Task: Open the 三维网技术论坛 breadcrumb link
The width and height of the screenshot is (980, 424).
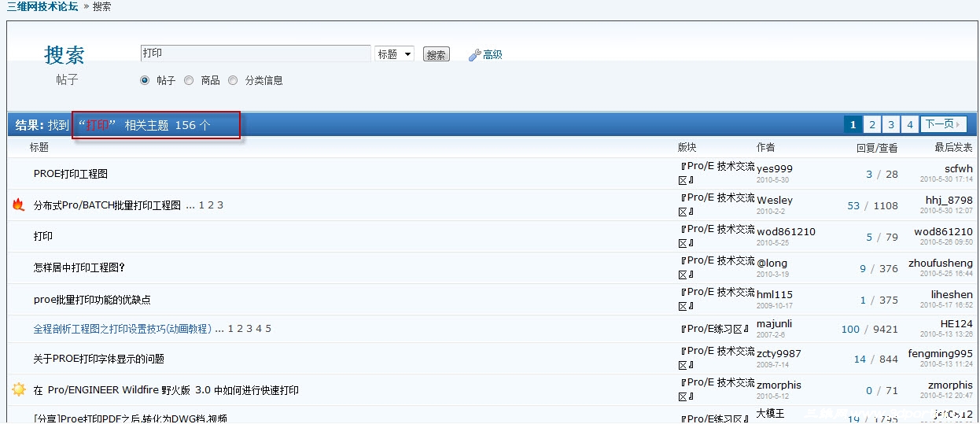Action: 42,6
